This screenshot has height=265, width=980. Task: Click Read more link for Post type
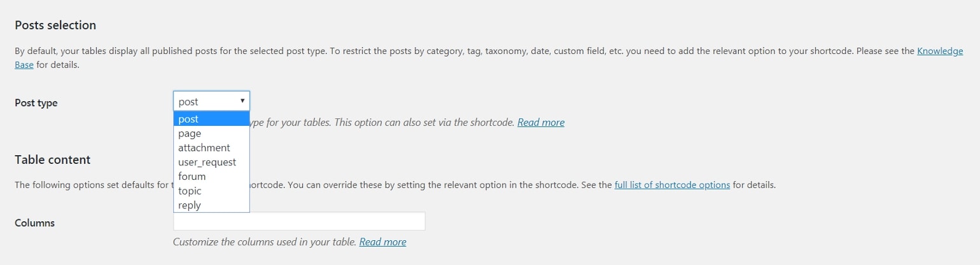(x=540, y=122)
